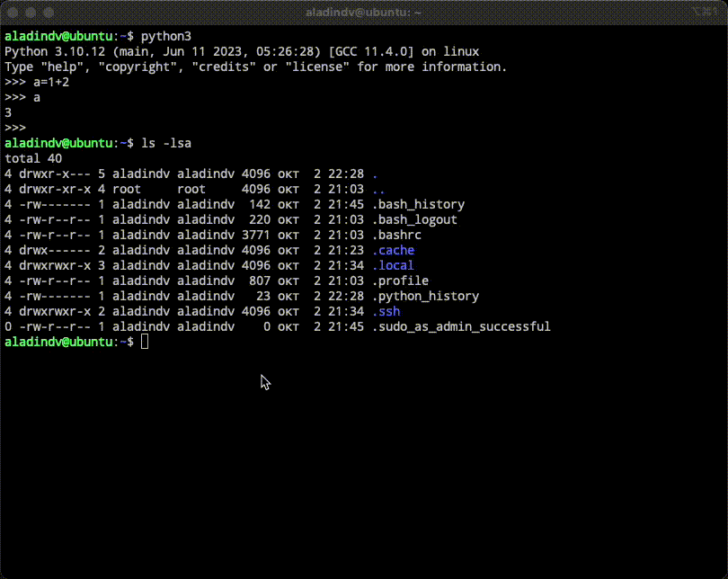The width and height of the screenshot is (728, 579).
Task: Click the aladindv@ubuntu window title
Action: coord(364,13)
